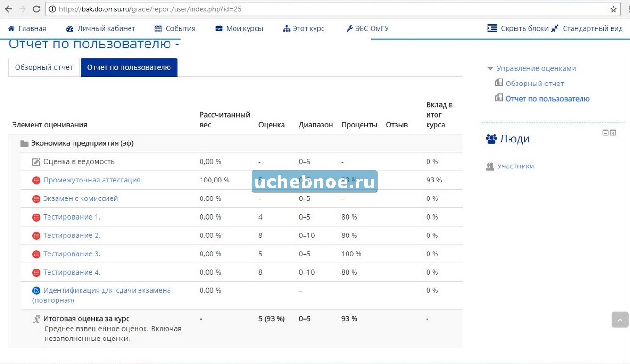The image size is (630, 364).
Task: Click the Итоговая оценка за курс mean icon
Action: pyautogui.click(x=36, y=319)
